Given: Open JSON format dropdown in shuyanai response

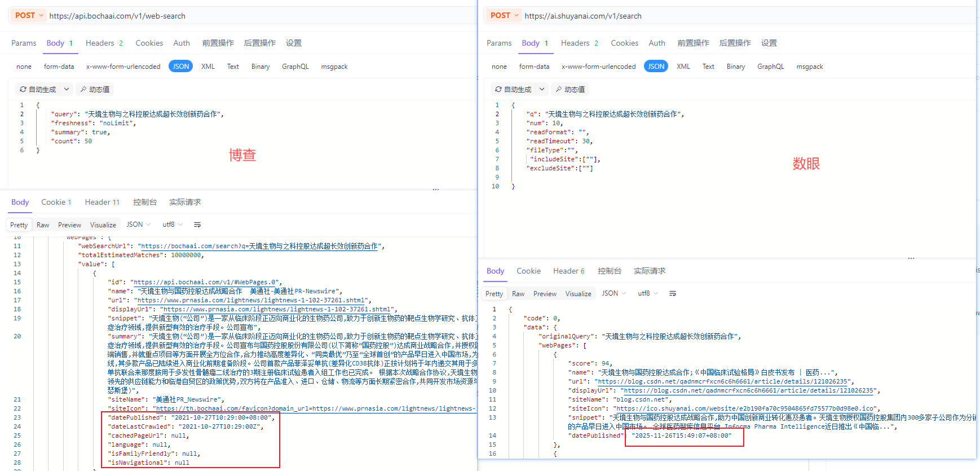Looking at the screenshot, I should pyautogui.click(x=613, y=293).
